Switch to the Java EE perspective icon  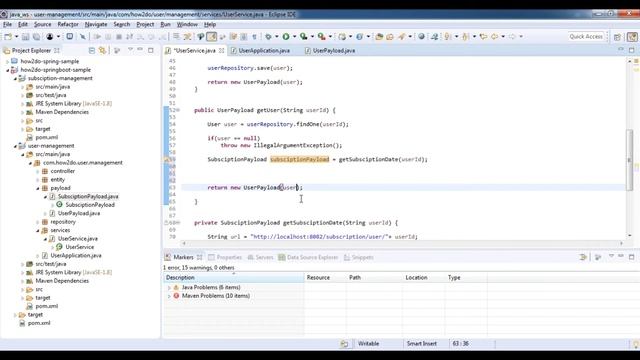[632, 37]
